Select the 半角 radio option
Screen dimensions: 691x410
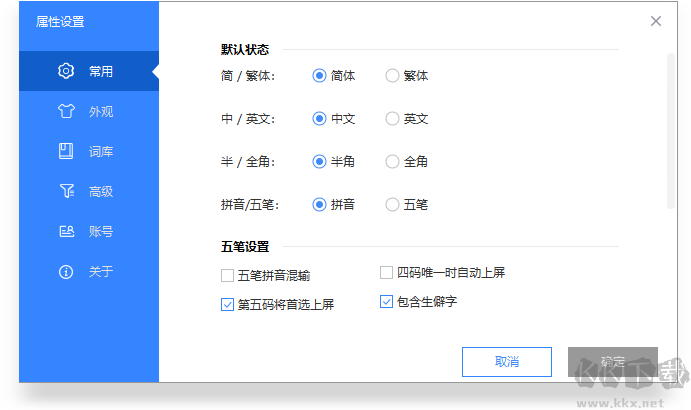(x=319, y=162)
